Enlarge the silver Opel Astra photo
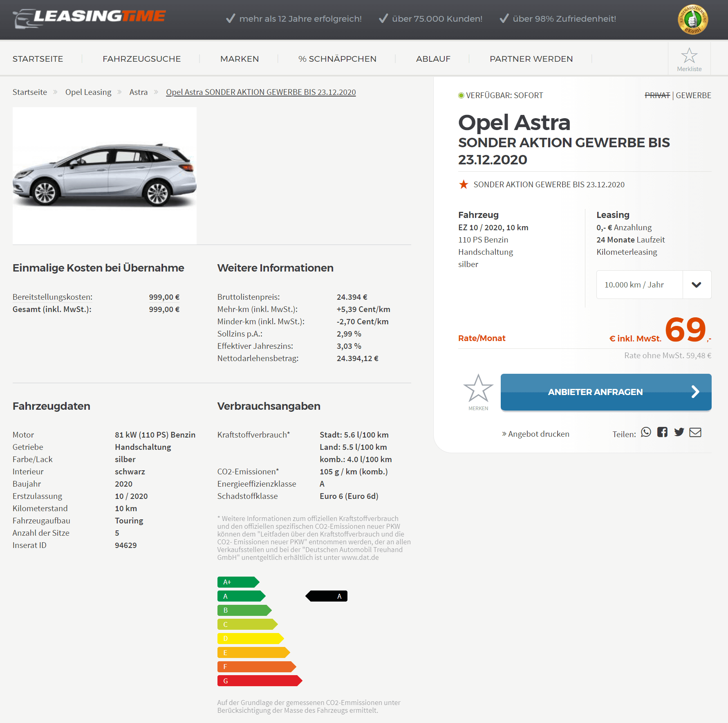The height and width of the screenshot is (723, 728). click(105, 176)
